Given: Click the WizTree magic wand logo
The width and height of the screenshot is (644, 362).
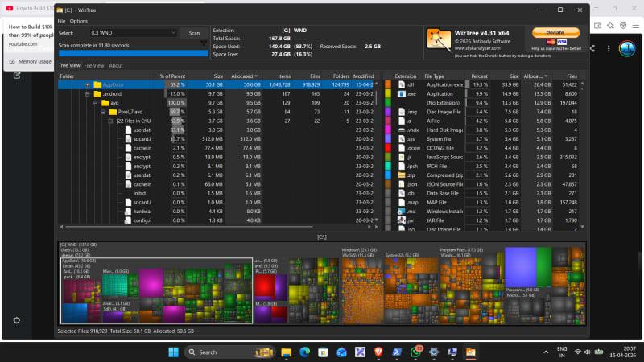Looking at the screenshot, I should point(438,39).
